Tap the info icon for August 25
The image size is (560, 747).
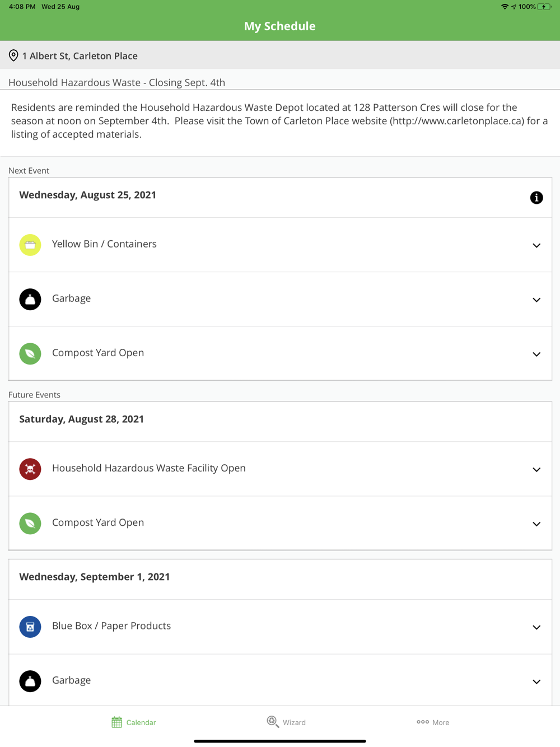(x=536, y=198)
